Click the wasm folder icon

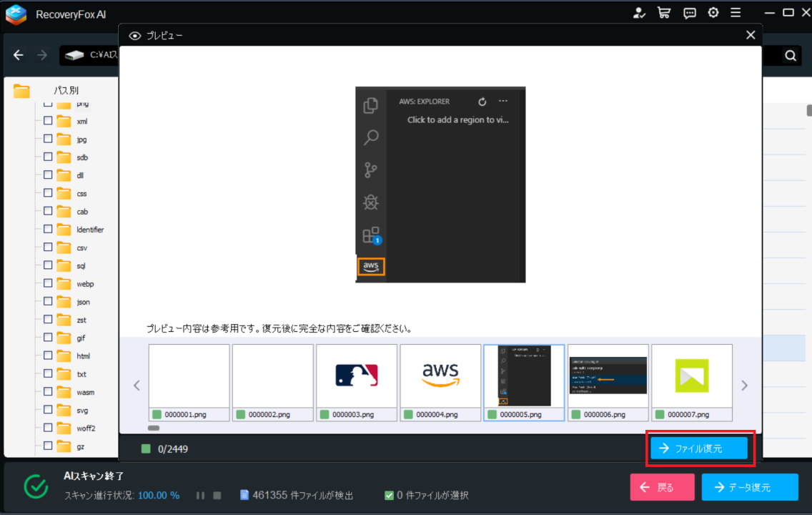64,392
